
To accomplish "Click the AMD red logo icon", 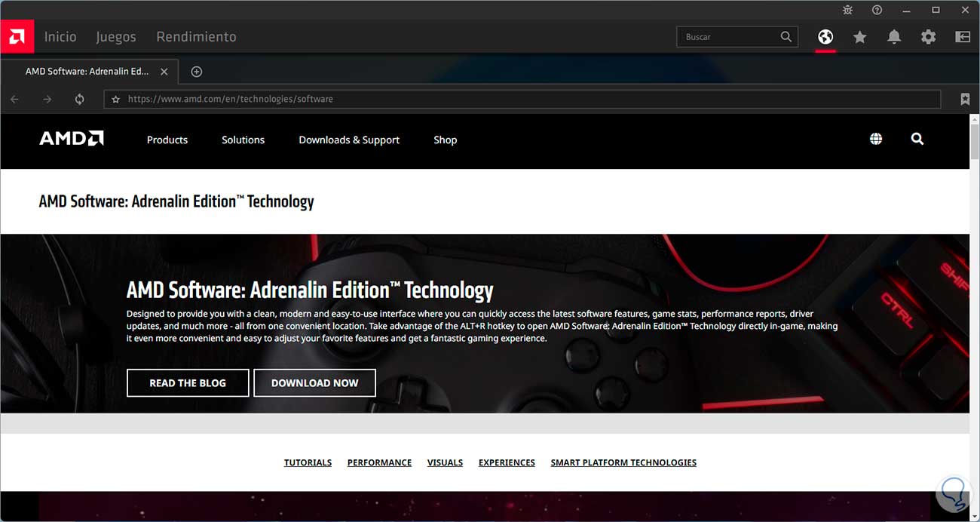I will point(17,36).
